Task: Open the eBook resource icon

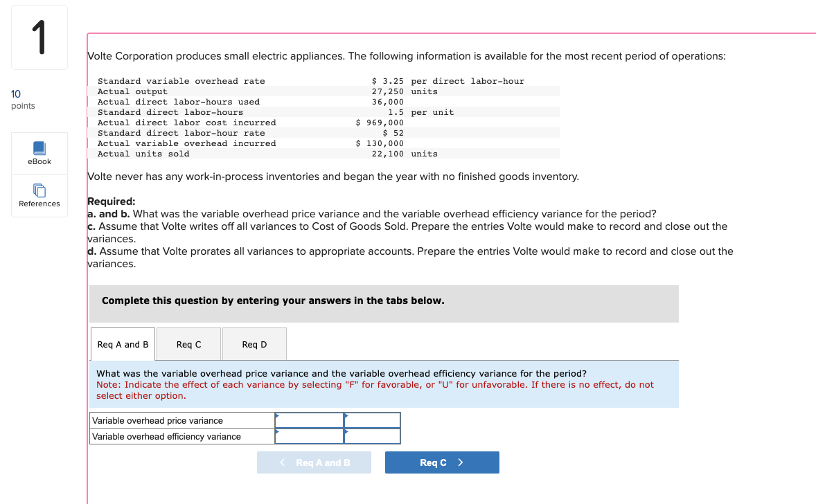Action: click(39, 148)
